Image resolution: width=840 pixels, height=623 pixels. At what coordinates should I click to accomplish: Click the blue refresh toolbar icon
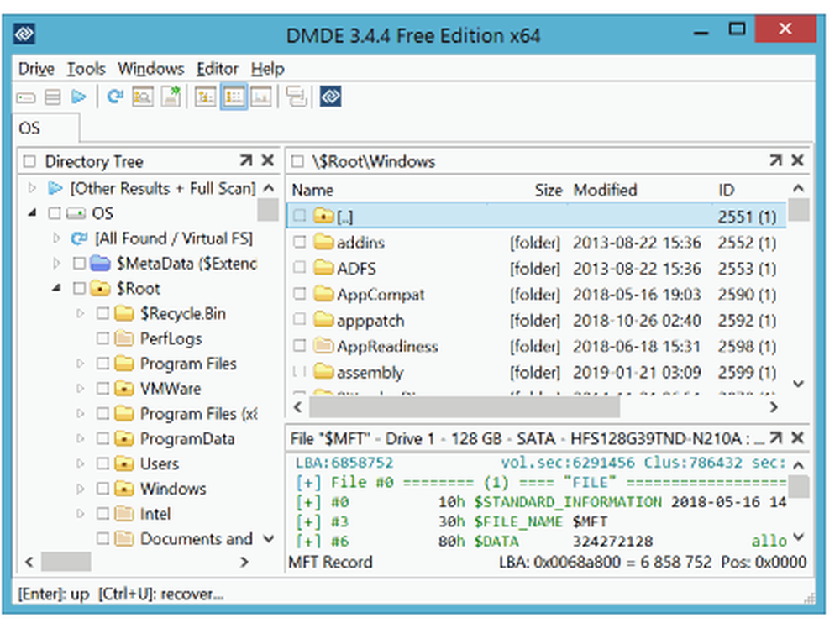(115, 97)
